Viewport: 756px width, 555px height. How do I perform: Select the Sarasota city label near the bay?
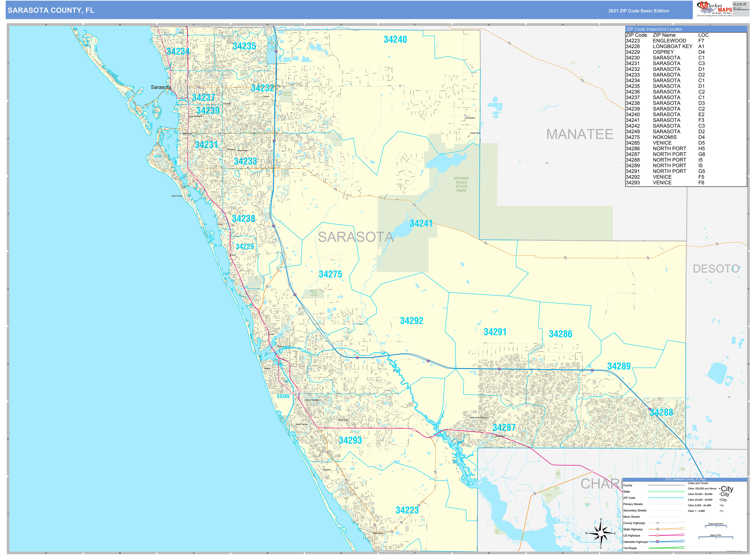tap(161, 87)
